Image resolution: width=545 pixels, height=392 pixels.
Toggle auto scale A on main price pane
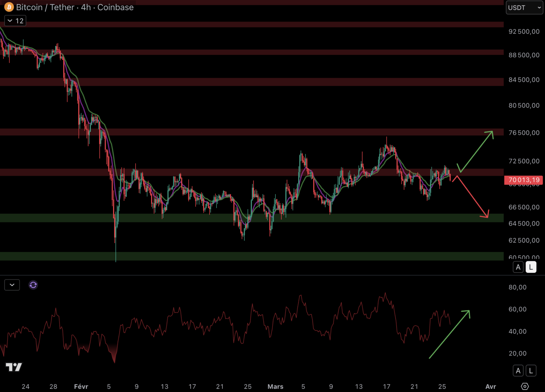point(518,267)
